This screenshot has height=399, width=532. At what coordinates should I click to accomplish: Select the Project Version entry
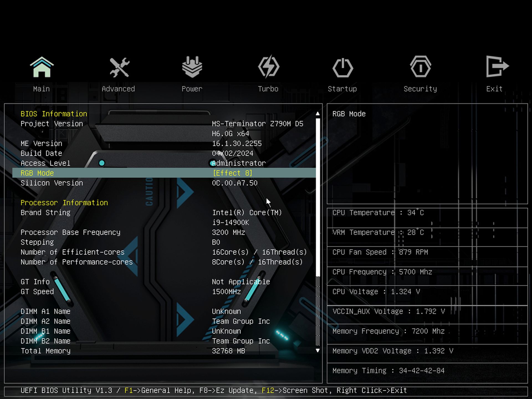tap(52, 124)
